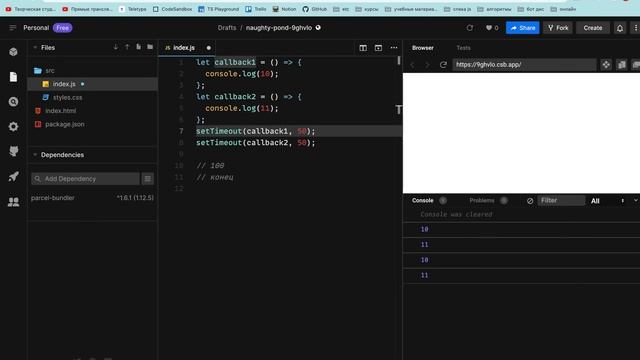Image resolution: width=640 pixels, height=360 pixels.
Task: Click the console Filter input
Action: (561, 200)
